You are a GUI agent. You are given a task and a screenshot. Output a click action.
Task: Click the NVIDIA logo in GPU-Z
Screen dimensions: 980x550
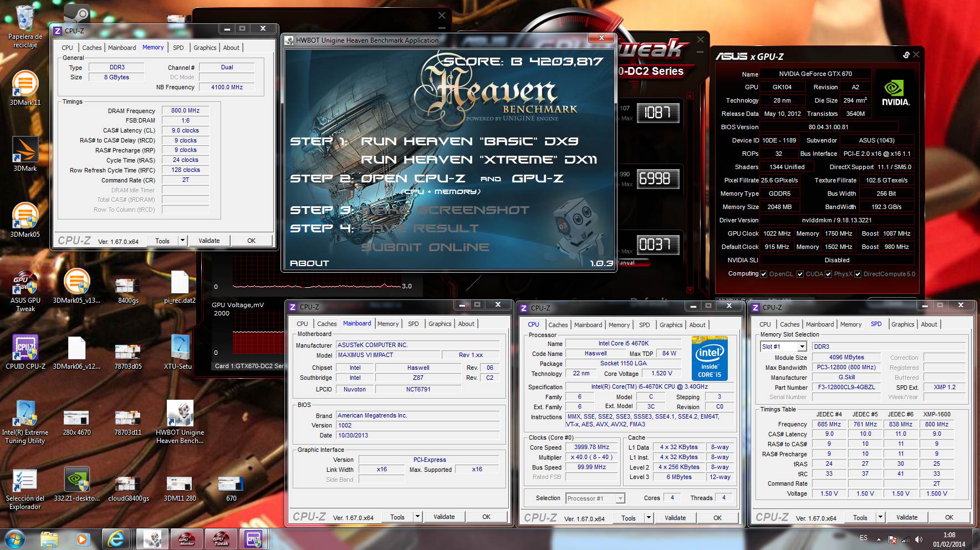click(x=895, y=92)
